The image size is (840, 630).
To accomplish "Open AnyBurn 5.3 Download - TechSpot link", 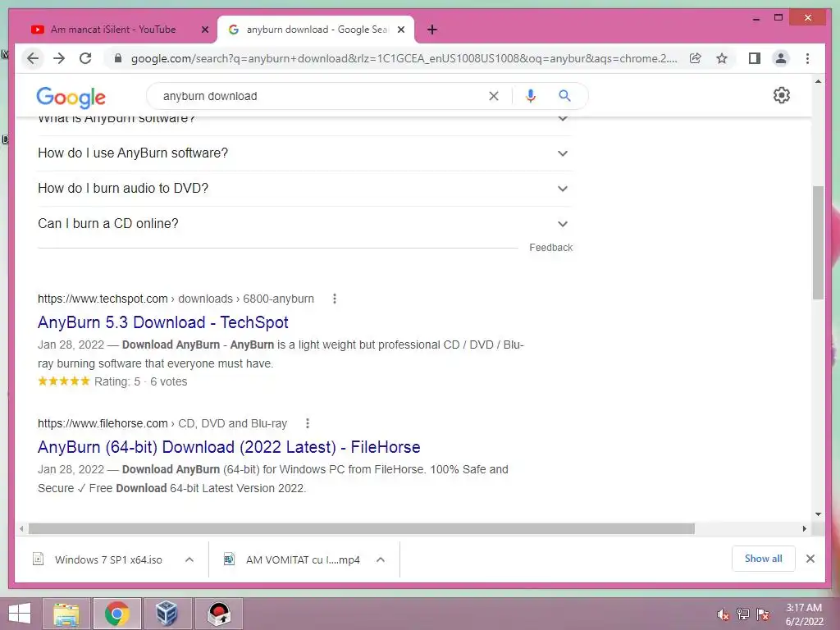I will (x=163, y=322).
